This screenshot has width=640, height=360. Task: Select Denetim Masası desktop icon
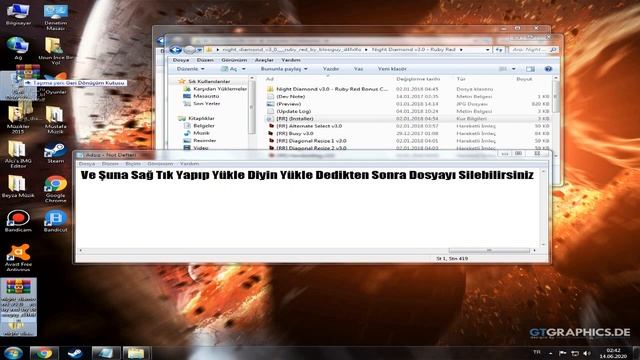56,17
